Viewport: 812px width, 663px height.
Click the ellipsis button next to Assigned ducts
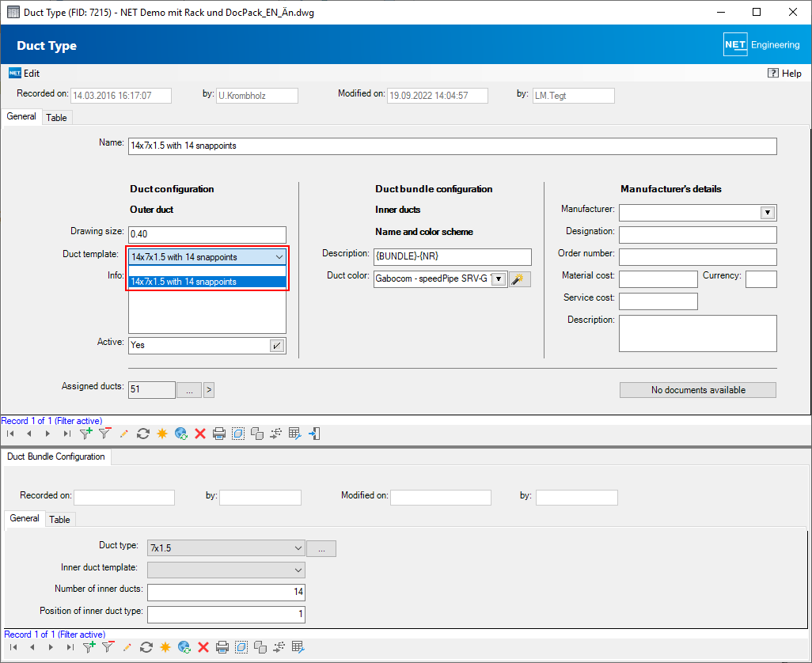click(189, 390)
